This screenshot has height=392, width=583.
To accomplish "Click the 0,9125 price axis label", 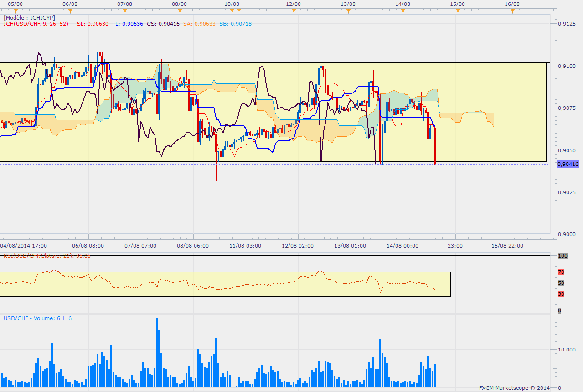I will point(567,24).
